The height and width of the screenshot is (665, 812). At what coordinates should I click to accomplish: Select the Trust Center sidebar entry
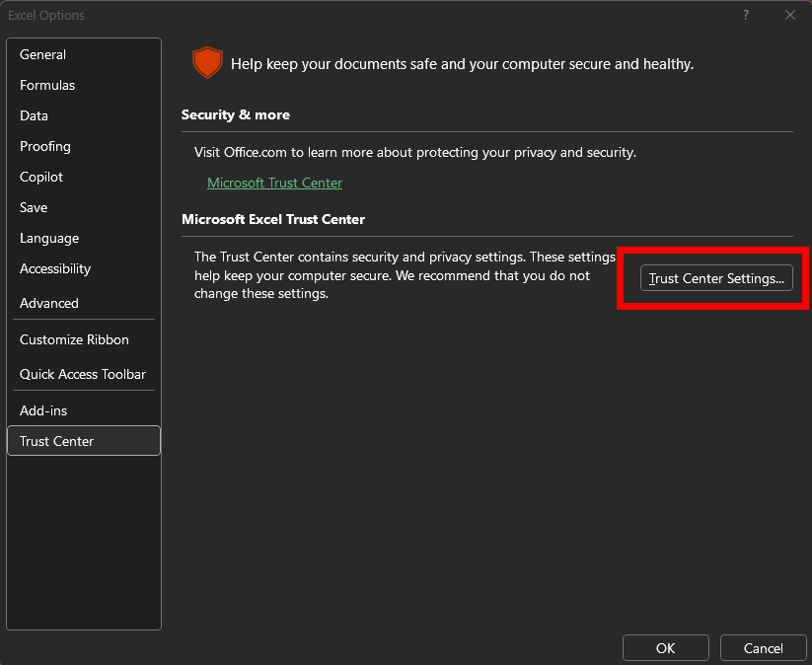click(x=56, y=440)
